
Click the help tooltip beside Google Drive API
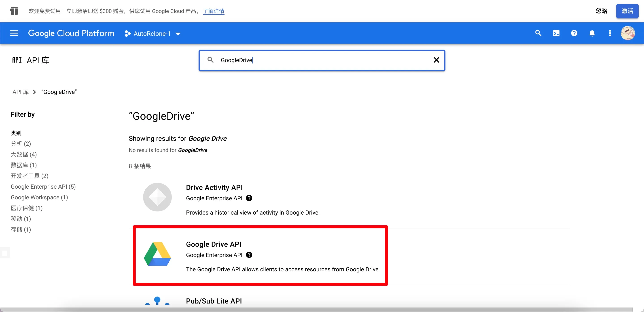click(x=249, y=255)
